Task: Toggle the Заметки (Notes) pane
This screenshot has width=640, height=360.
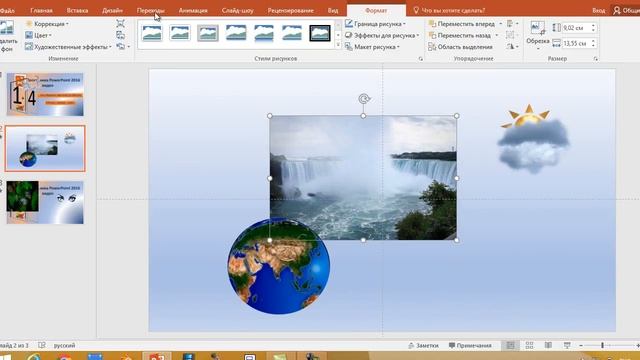Action: click(x=423, y=346)
